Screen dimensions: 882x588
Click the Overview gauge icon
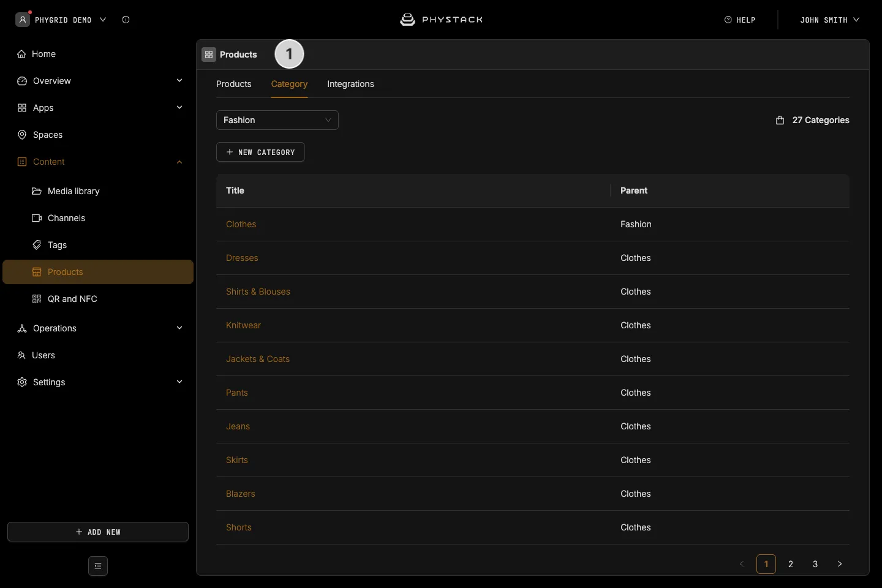pos(22,81)
